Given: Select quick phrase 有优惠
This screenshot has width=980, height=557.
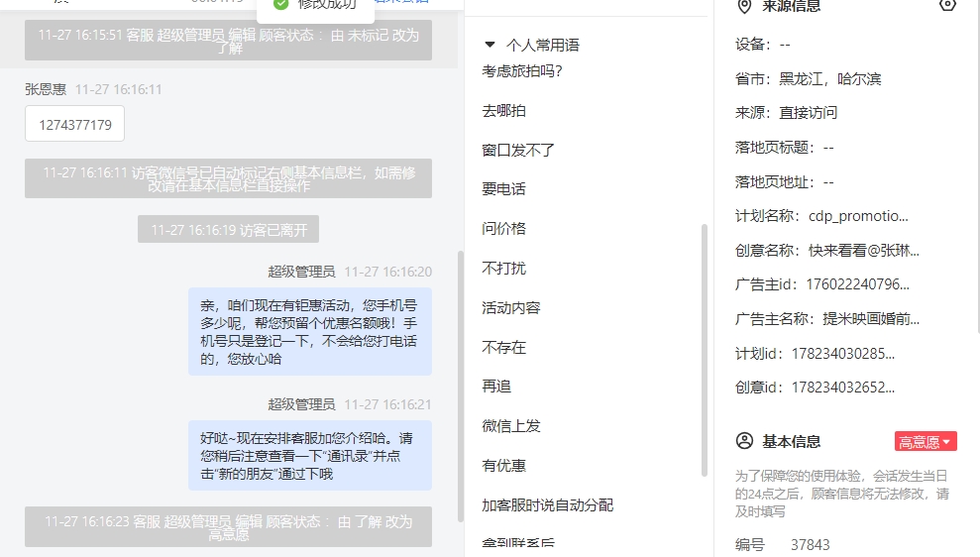Looking at the screenshot, I should [503, 465].
